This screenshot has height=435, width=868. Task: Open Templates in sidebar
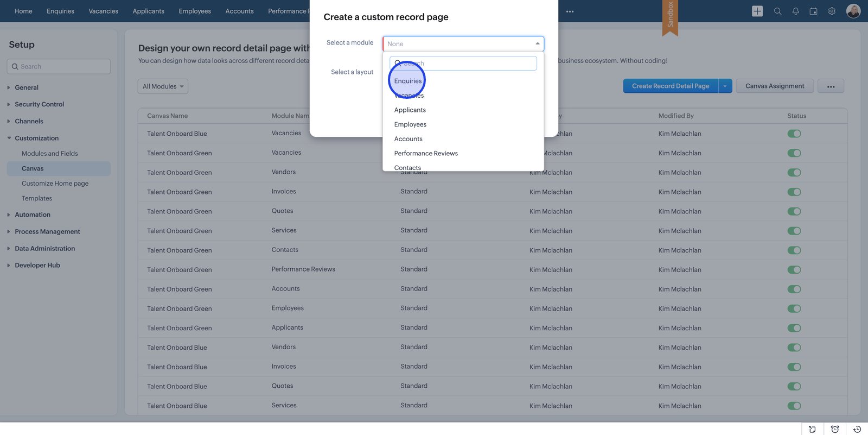[37, 198]
